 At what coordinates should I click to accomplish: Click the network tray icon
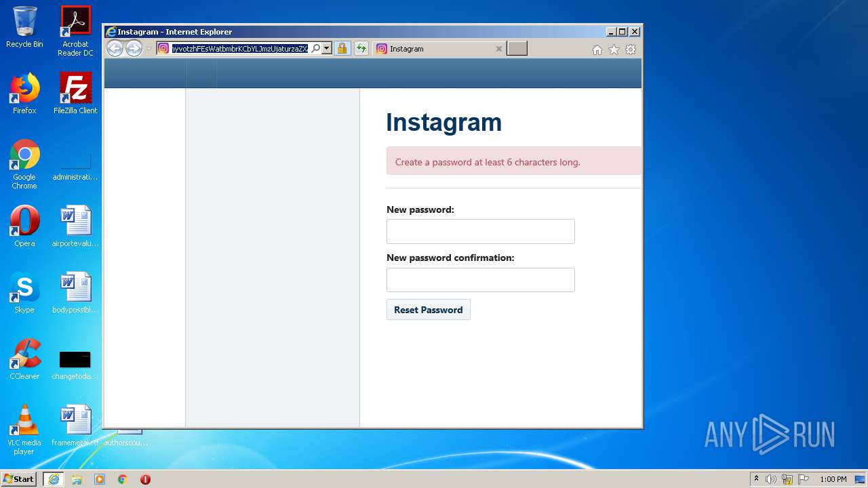point(787,479)
